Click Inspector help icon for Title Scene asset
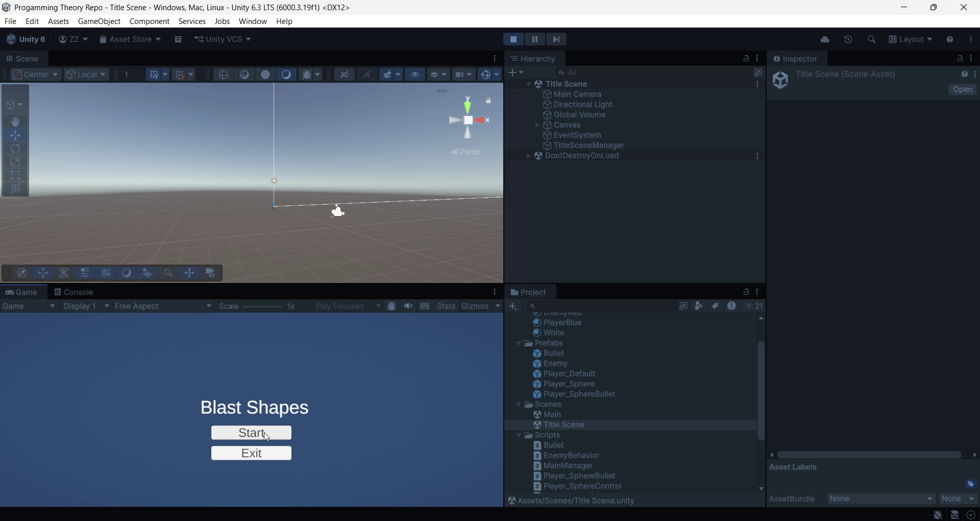The height and width of the screenshot is (521, 980). click(x=964, y=75)
